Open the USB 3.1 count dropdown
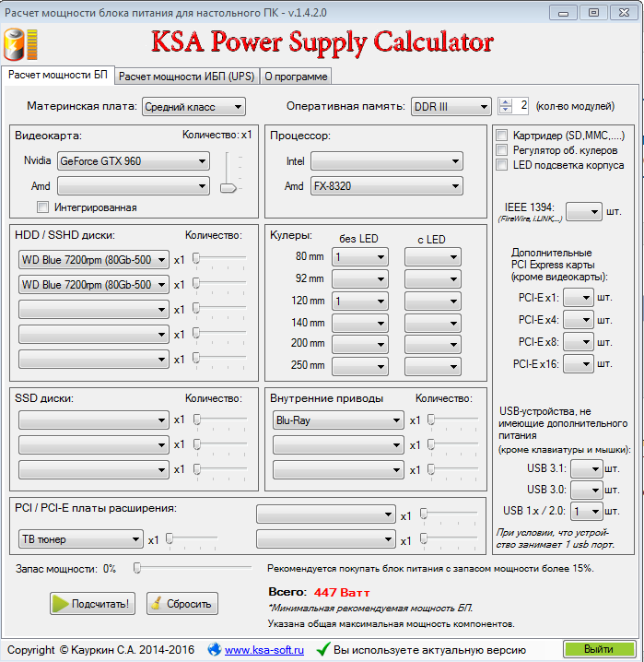 pyautogui.click(x=586, y=468)
